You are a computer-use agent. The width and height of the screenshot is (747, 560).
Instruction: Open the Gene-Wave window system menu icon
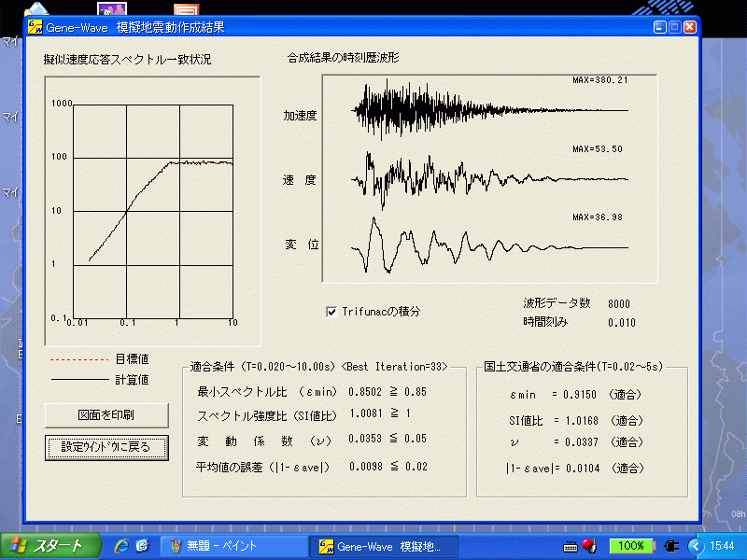[x=35, y=27]
